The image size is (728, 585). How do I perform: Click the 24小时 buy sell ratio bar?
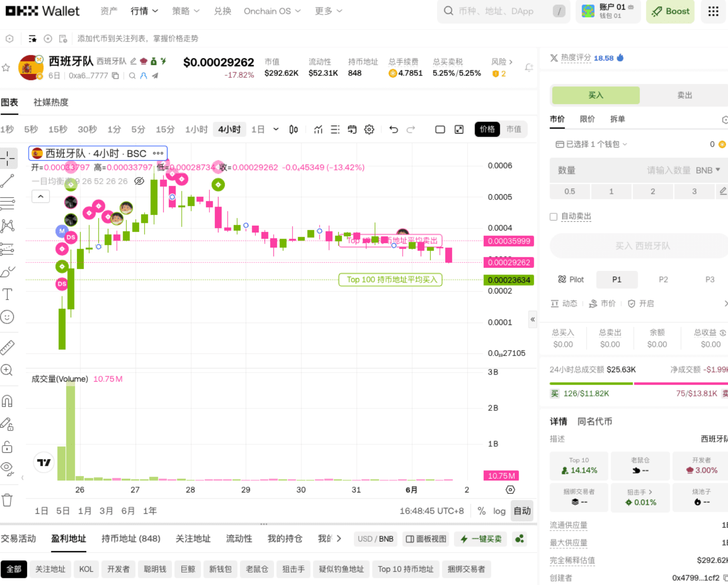tap(639, 383)
